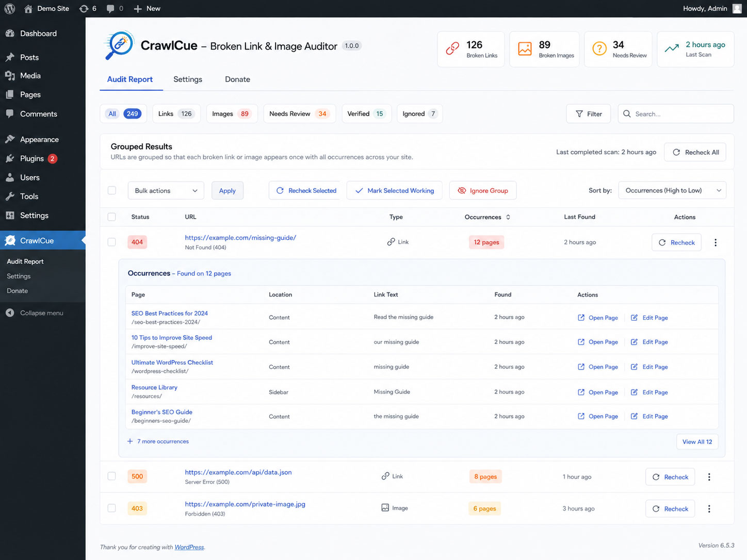
Task: Switch to the Donate tab
Action: click(x=238, y=79)
